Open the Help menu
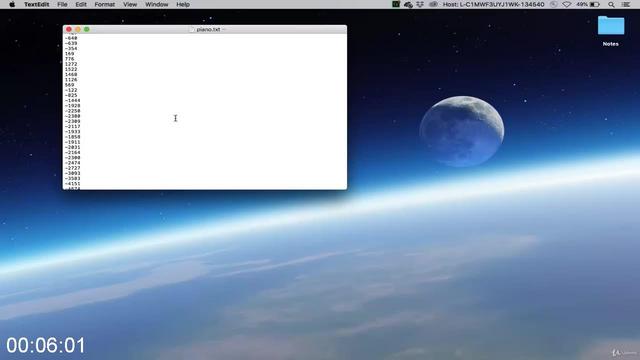Viewport: 640px width, 360px height. pos(183,4)
